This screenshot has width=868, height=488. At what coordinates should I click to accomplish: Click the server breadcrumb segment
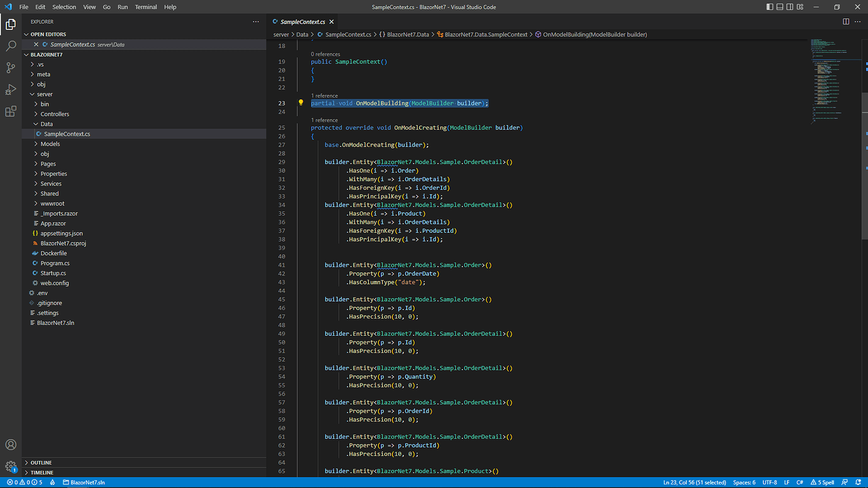click(281, 35)
